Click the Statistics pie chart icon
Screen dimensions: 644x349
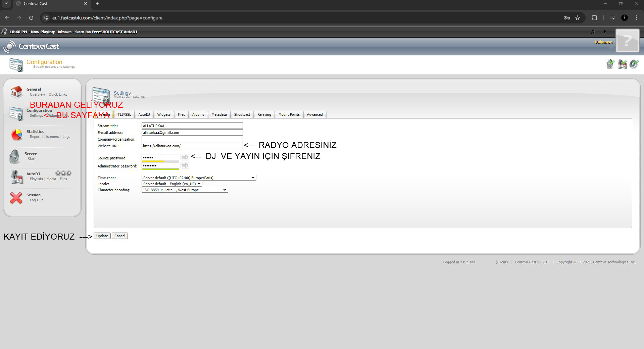(x=16, y=134)
